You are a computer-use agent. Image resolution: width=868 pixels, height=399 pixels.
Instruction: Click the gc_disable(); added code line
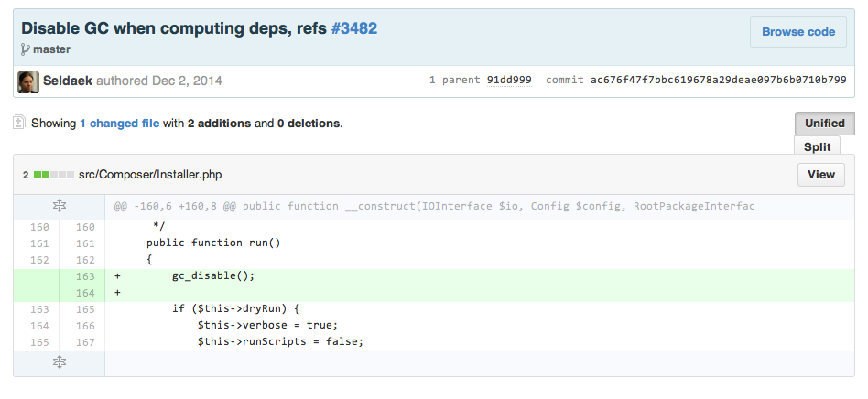pos(212,275)
